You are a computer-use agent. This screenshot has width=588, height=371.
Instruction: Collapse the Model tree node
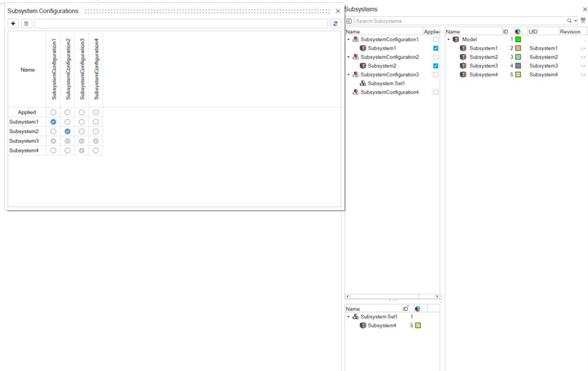click(448, 39)
